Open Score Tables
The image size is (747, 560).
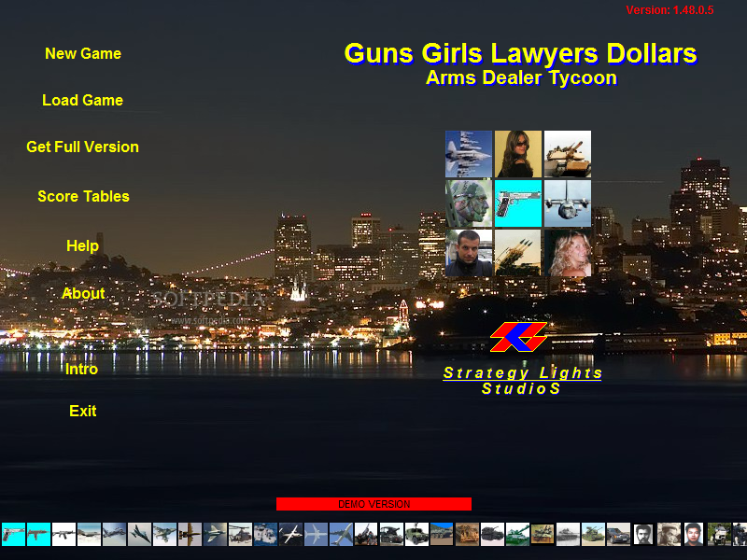[x=83, y=197]
